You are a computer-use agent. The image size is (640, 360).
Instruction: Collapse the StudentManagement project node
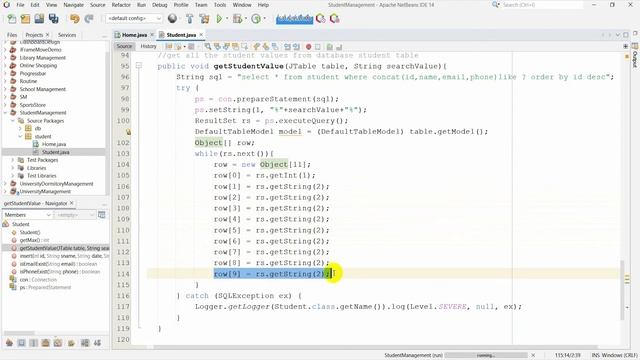coord(5,113)
